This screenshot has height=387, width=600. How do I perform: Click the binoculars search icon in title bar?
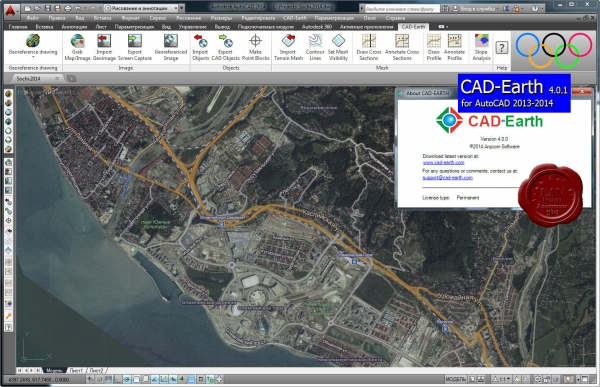pyautogui.click(x=445, y=8)
